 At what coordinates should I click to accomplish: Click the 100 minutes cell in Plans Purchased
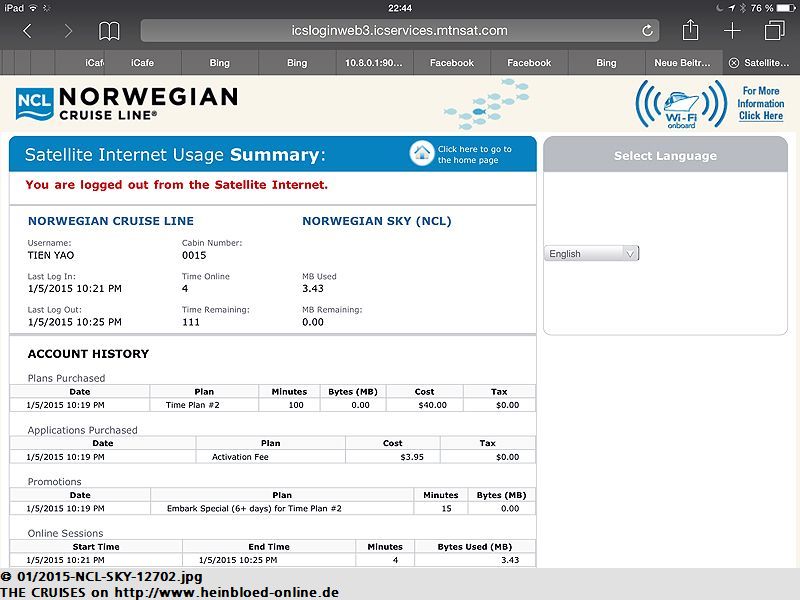tap(289, 405)
